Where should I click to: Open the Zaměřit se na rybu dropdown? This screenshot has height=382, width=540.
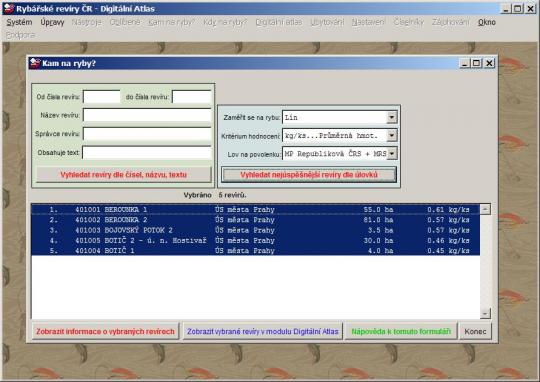click(392, 117)
